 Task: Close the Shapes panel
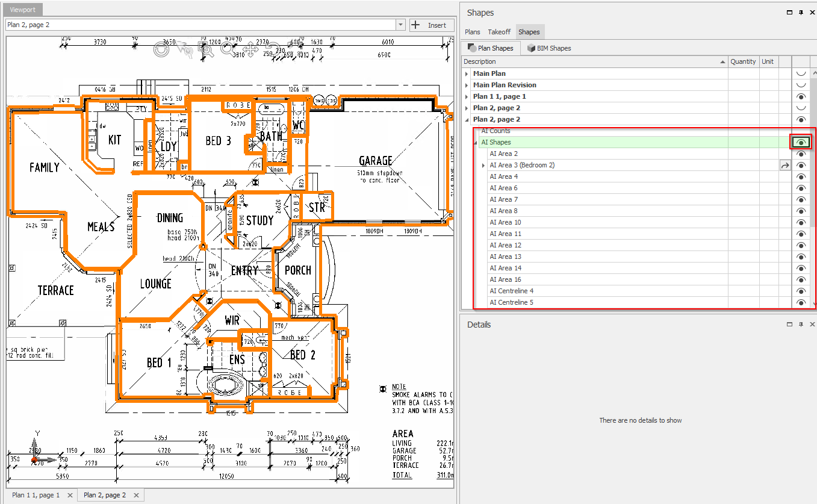click(812, 13)
